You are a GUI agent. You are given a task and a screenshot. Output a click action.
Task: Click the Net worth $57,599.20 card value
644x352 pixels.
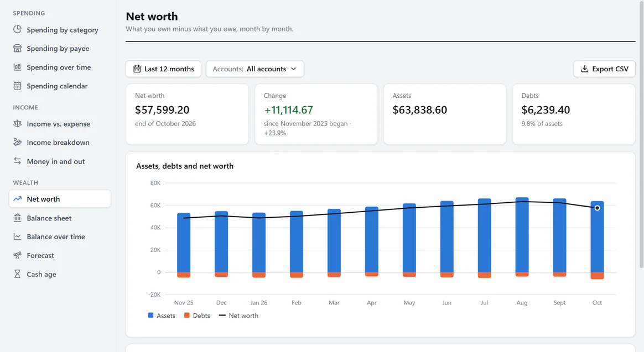click(x=162, y=110)
